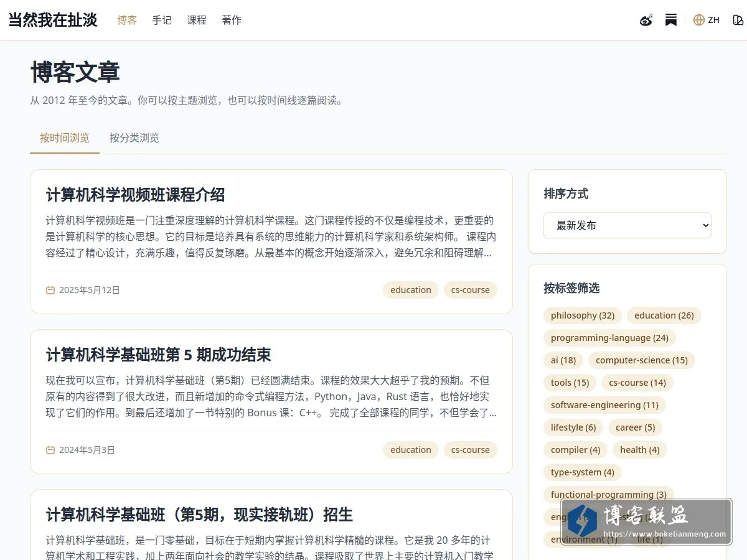Open the Weibo icon link

point(646,20)
